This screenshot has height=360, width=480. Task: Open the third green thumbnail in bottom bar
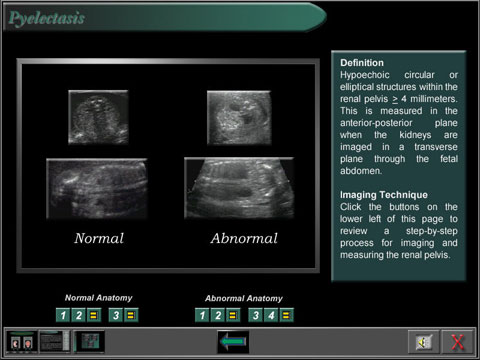coord(89,342)
